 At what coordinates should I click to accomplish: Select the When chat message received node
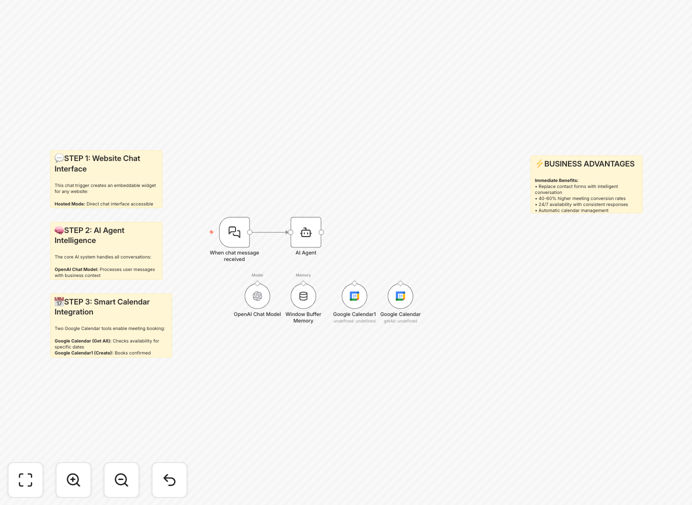click(x=234, y=232)
